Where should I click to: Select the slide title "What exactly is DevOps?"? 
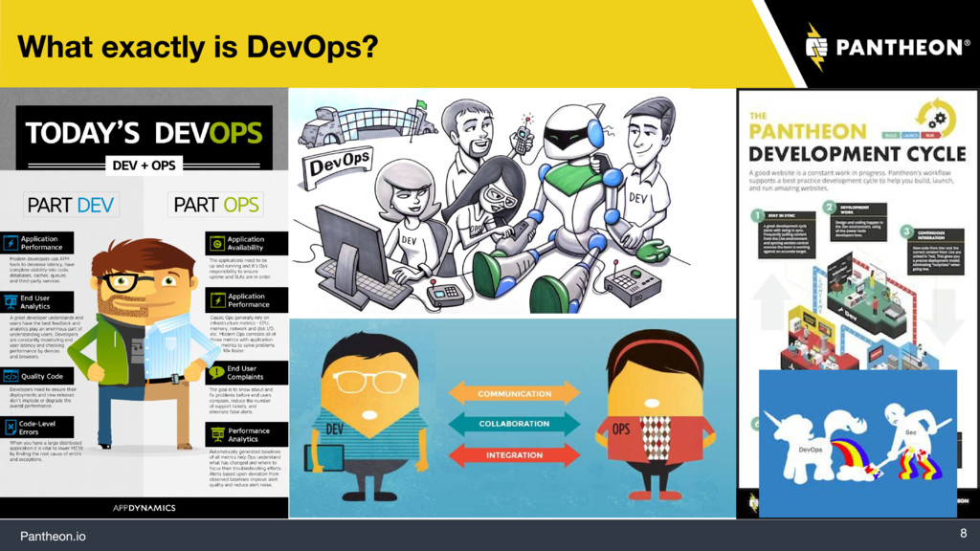point(197,47)
